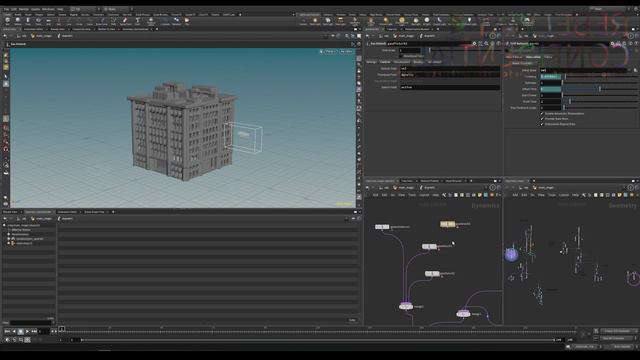Step back one frame

[14, 331]
